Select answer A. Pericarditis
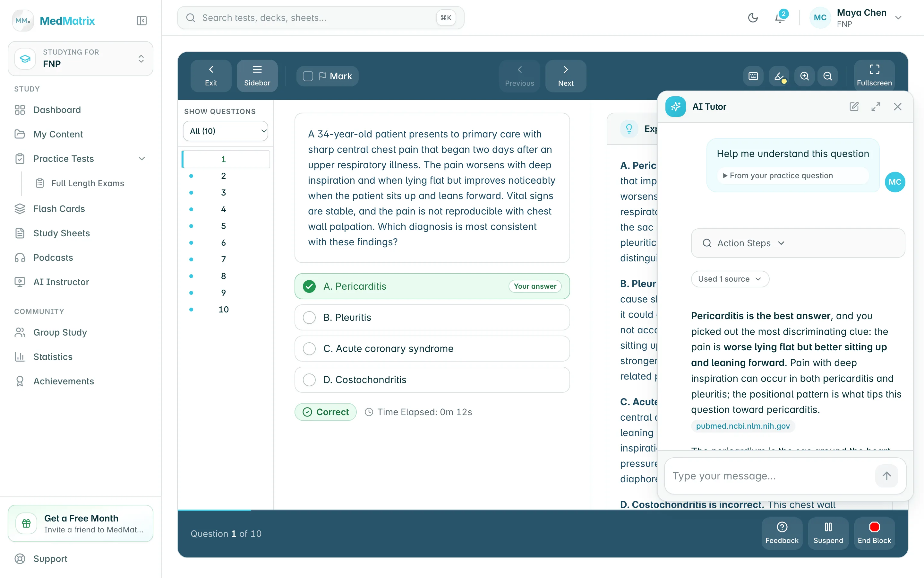The width and height of the screenshot is (924, 578). point(432,286)
